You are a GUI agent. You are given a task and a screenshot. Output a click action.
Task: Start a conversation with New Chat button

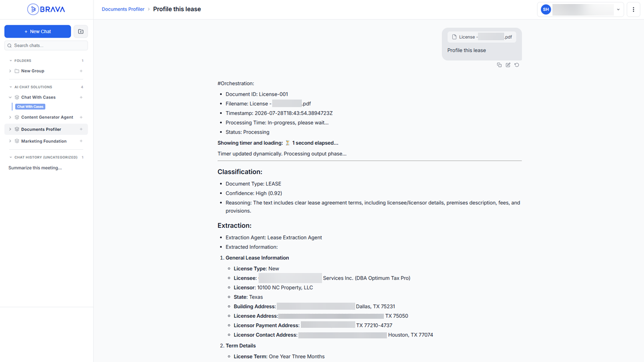point(38,31)
